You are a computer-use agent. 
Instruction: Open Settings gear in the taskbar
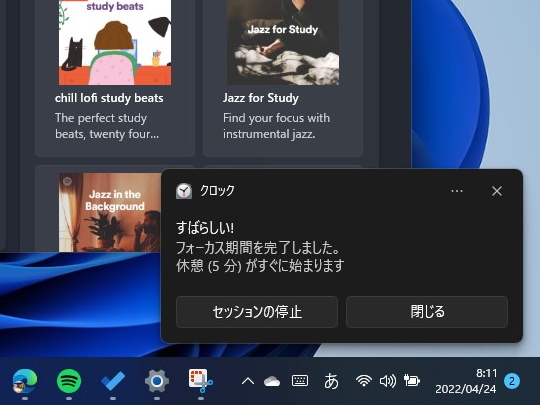(157, 381)
